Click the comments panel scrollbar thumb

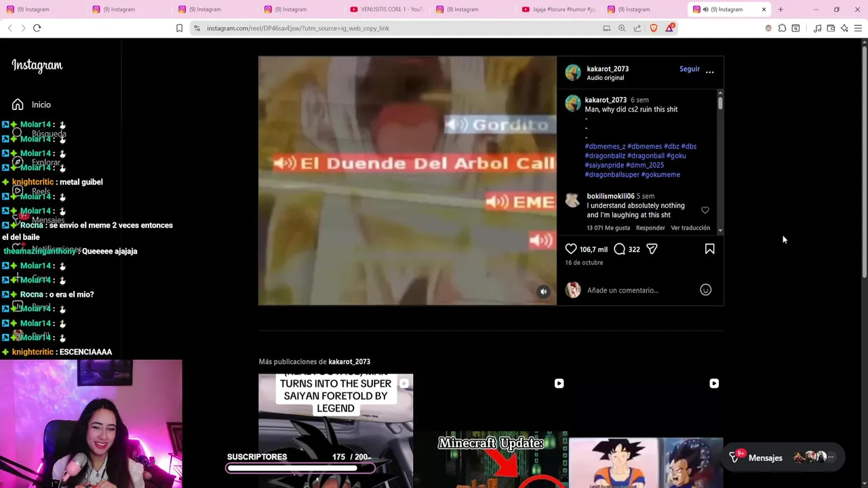pos(719,102)
